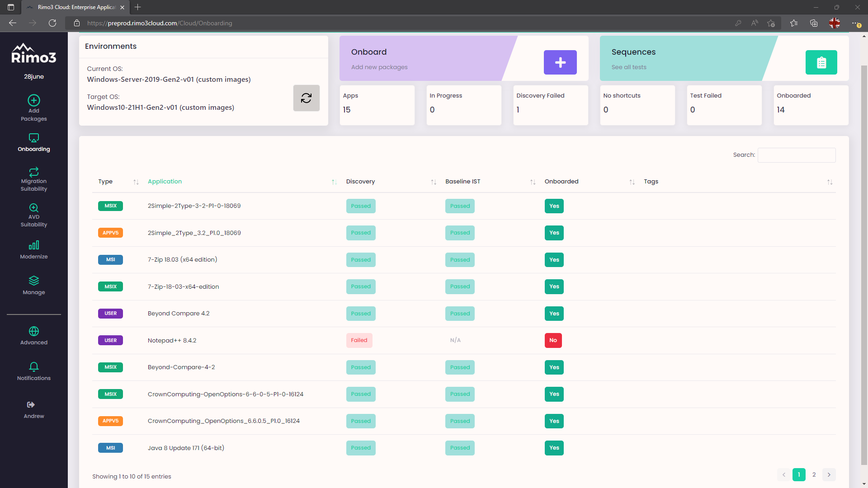Open the Notepad++ 8.4.2 application row
Screen dimensions: 868x488
point(172,341)
